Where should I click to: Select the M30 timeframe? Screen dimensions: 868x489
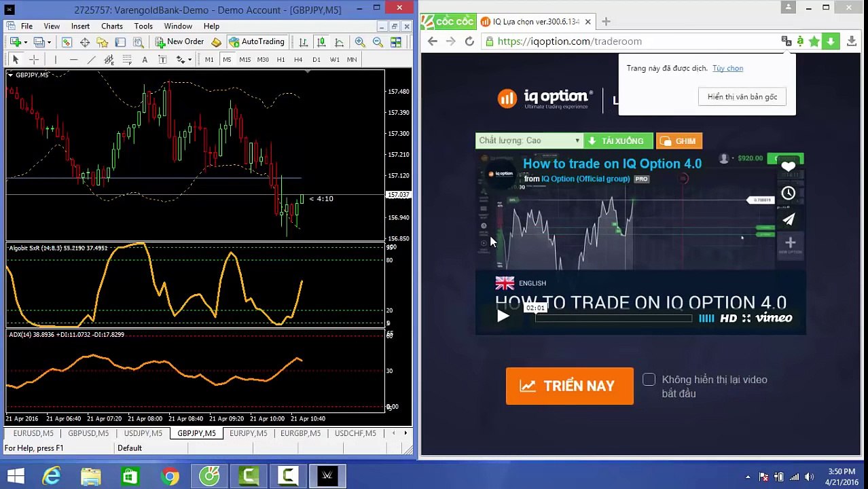coord(262,60)
